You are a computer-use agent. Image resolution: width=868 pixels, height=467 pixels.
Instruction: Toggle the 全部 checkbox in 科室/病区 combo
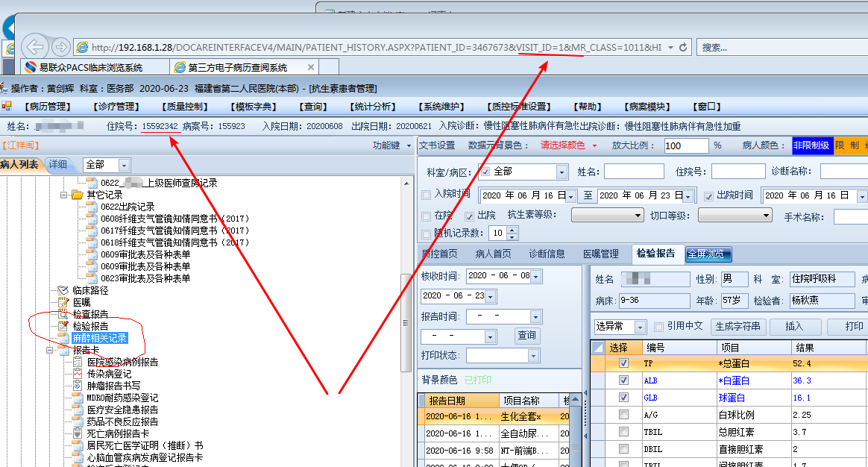click(485, 172)
